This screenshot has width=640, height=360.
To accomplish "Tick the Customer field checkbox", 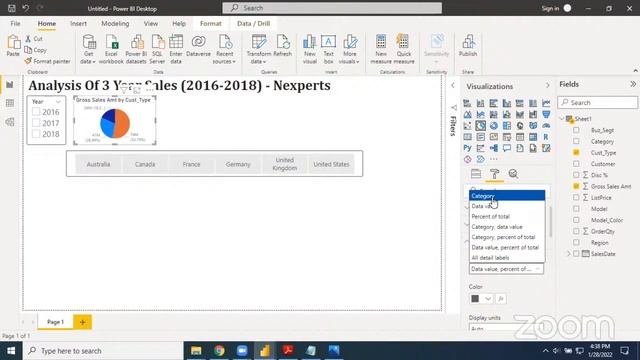I will point(576,164).
